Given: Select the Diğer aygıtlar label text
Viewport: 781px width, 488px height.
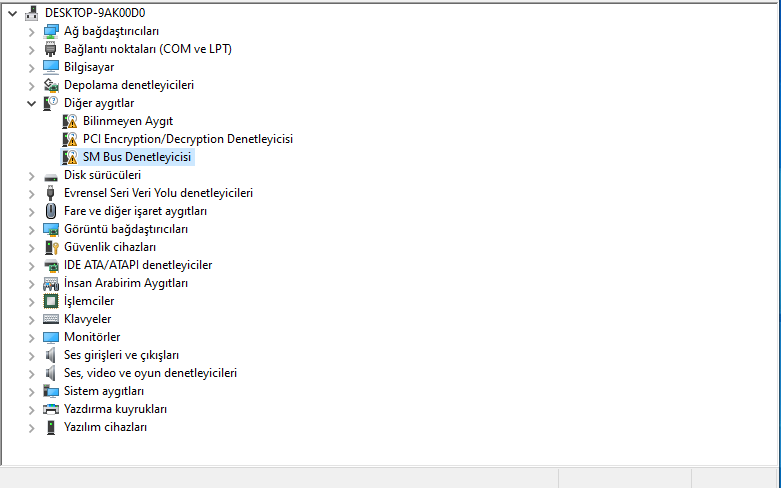Looking at the screenshot, I should click(x=99, y=103).
